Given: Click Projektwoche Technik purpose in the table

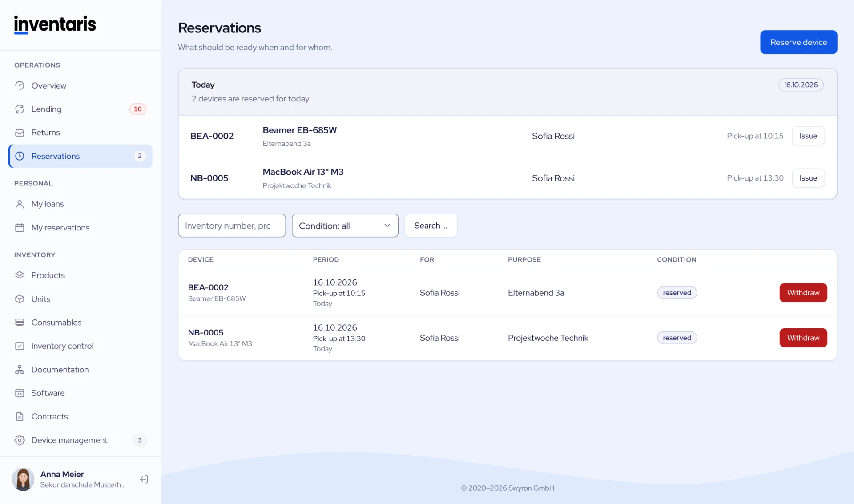Looking at the screenshot, I should (x=548, y=338).
